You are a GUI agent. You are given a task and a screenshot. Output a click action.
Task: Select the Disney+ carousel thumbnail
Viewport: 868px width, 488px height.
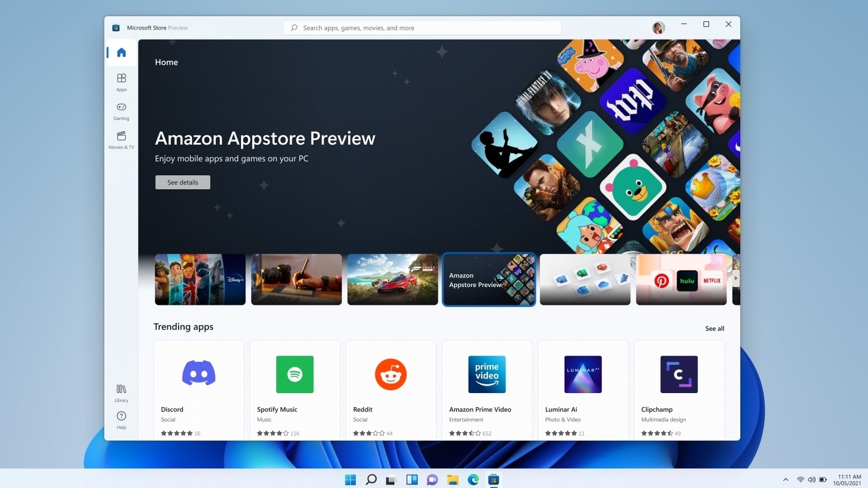tap(200, 280)
